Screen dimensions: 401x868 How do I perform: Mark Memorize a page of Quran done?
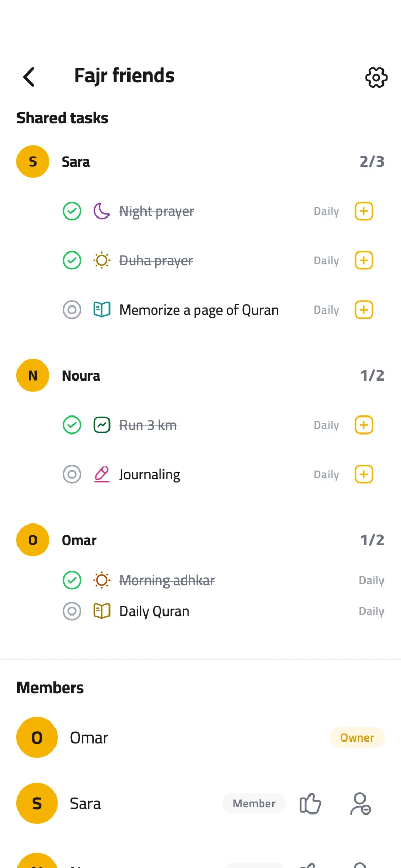point(72,310)
